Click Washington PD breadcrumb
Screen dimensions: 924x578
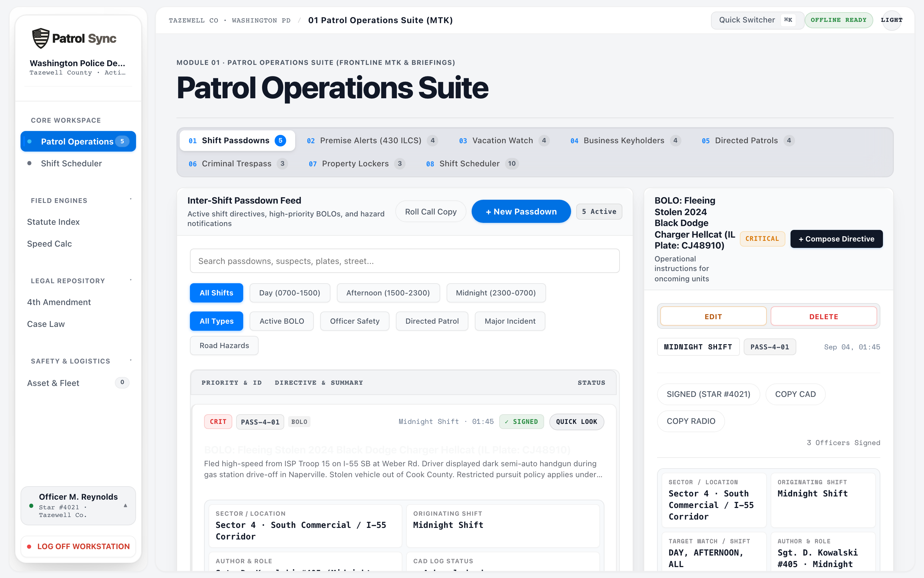click(x=261, y=20)
